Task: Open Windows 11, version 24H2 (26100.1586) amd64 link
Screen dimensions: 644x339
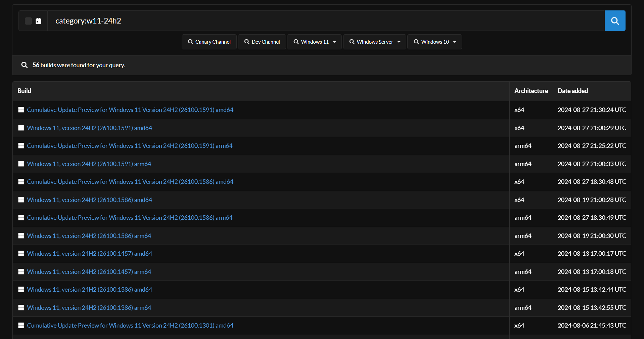Action: click(x=90, y=200)
